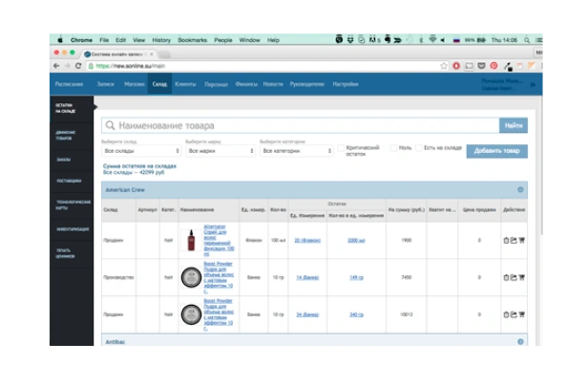This screenshot has height=387, width=588.
Task: Click the cart icon in first product row
Action: point(521,241)
